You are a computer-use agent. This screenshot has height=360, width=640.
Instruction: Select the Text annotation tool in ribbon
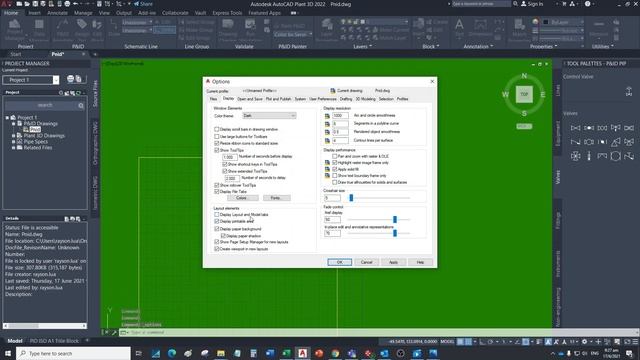[459, 28]
